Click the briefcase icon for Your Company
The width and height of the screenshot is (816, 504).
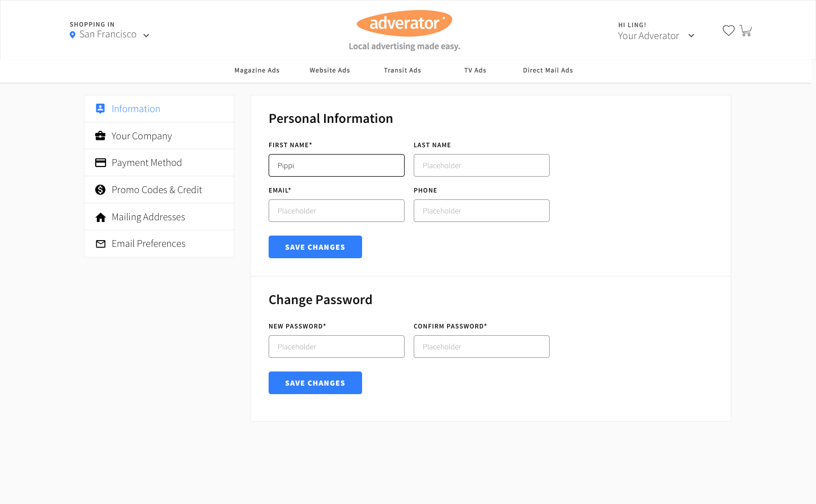100,136
